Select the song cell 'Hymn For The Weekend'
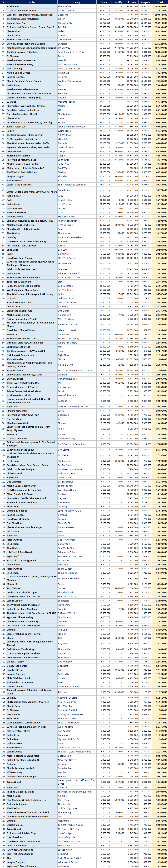The image size is (168, 868). (x=77, y=237)
